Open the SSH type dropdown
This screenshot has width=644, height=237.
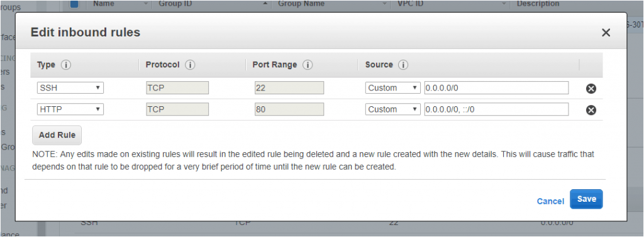point(70,88)
